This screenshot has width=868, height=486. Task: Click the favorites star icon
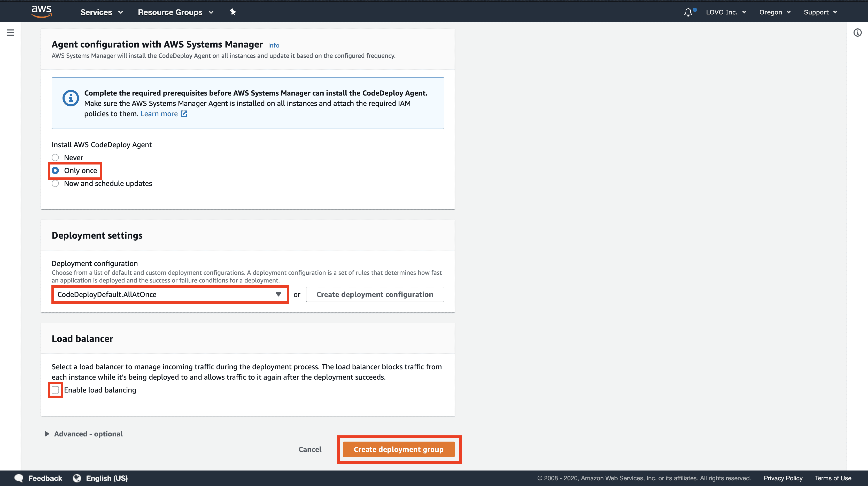[x=233, y=12]
